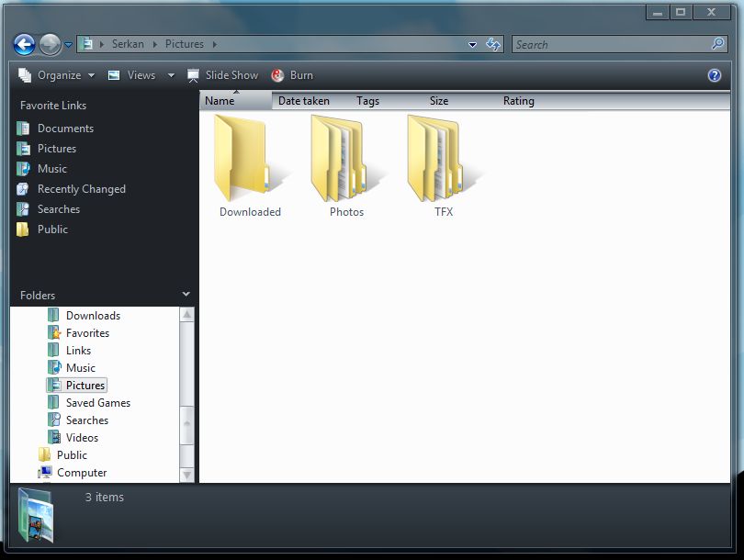Click the Help question mark icon
Image resolution: width=744 pixels, height=560 pixels.
pyautogui.click(x=715, y=75)
